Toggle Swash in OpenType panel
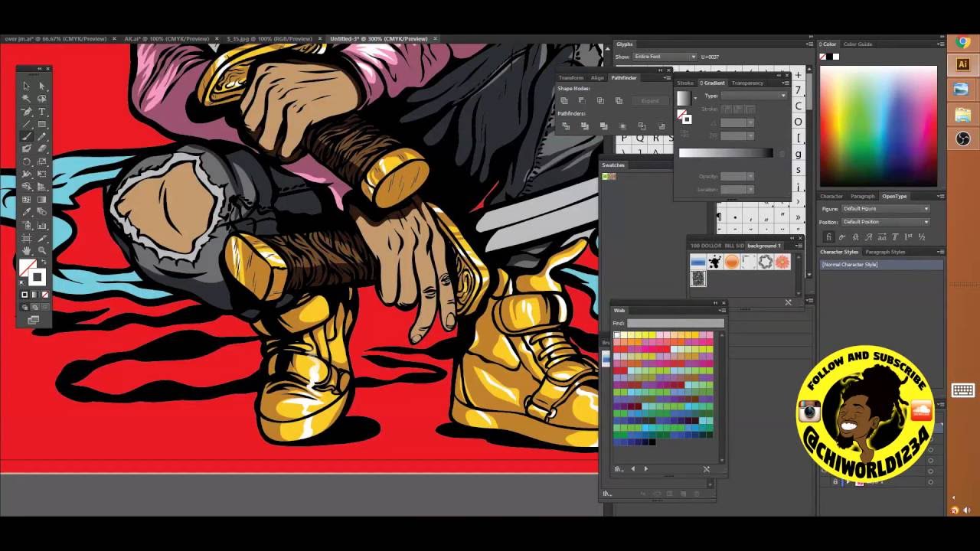This screenshot has height=551, width=980. click(869, 237)
